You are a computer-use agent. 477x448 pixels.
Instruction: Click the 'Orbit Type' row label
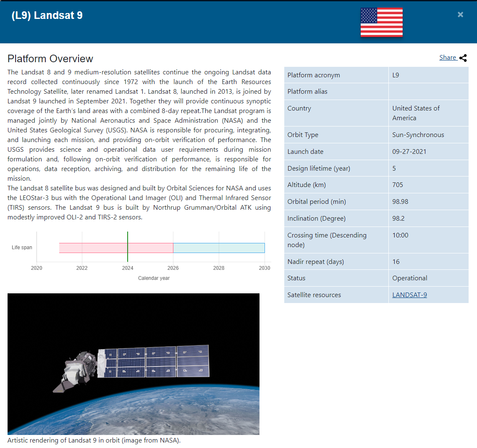[303, 134]
